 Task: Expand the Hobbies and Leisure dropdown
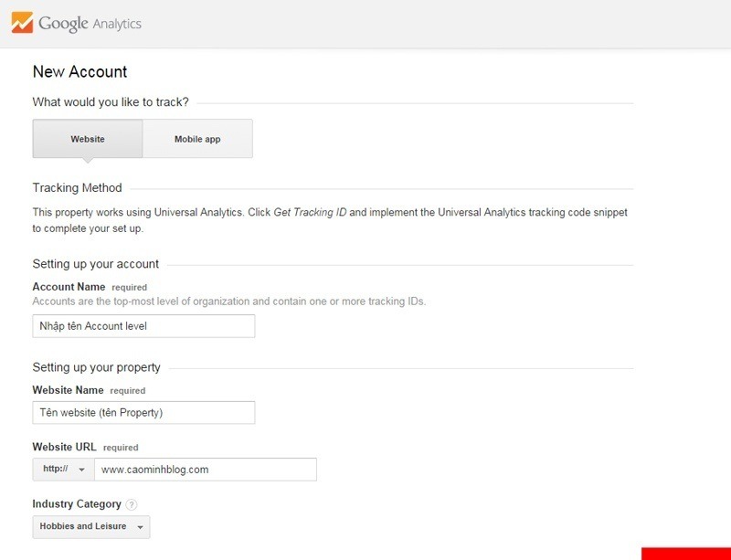(91, 527)
